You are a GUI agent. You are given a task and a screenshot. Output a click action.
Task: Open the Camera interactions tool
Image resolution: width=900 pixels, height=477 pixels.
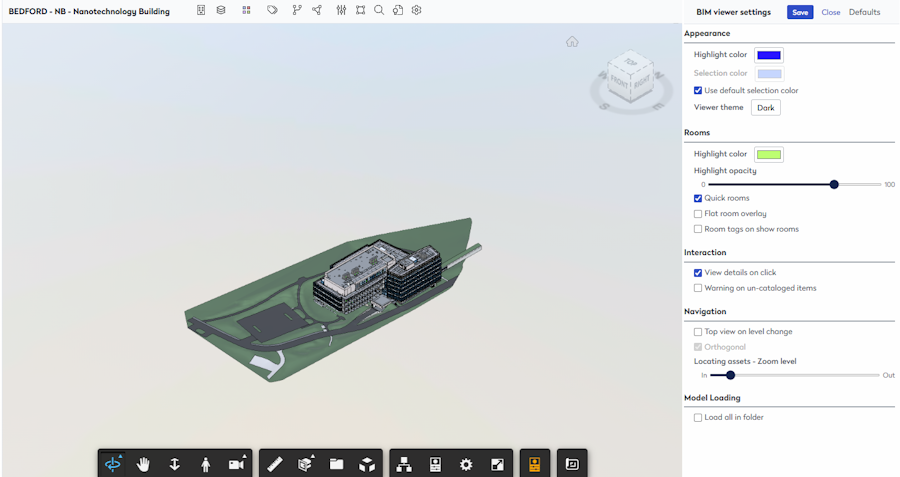click(237, 464)
